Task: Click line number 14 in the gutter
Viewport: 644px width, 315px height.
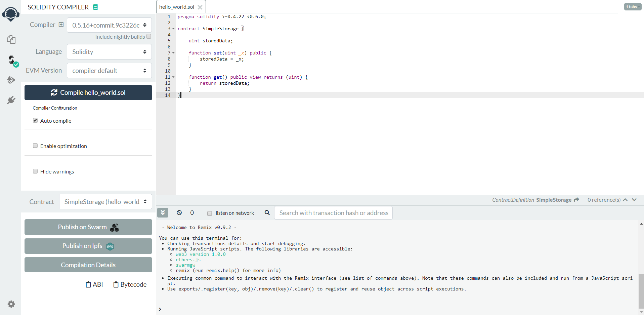Action: coord(168,95)
